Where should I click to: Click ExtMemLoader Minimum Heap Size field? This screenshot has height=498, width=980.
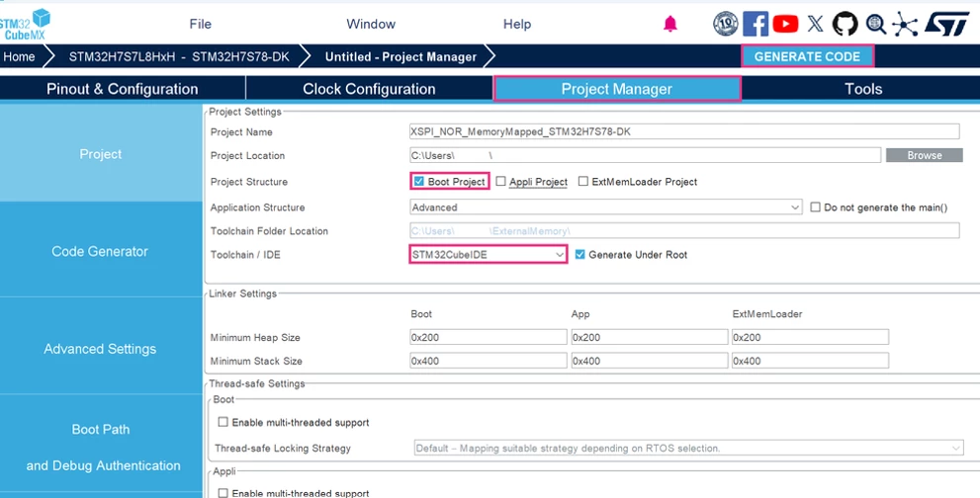point(810,337)
